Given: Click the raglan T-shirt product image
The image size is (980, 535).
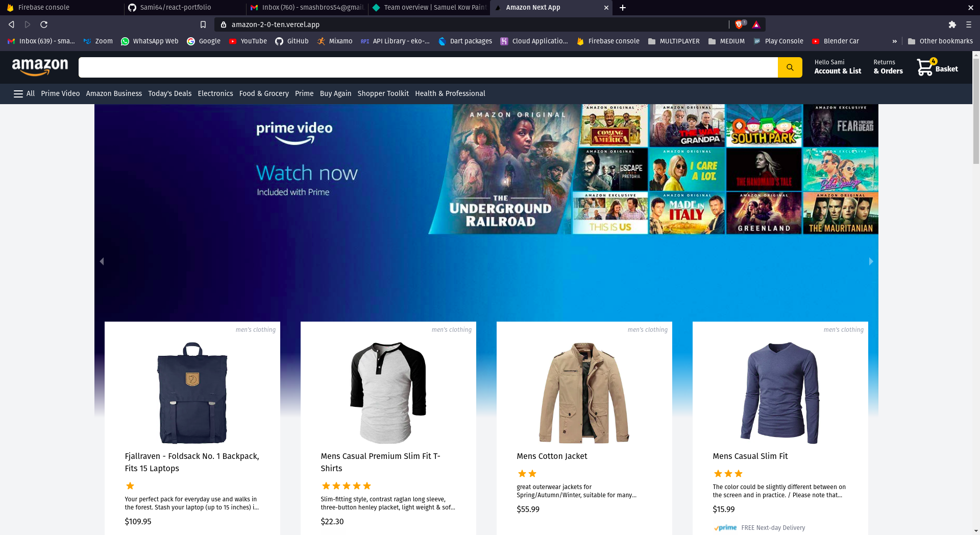Looking at the screenshot, I should [388, 393].
